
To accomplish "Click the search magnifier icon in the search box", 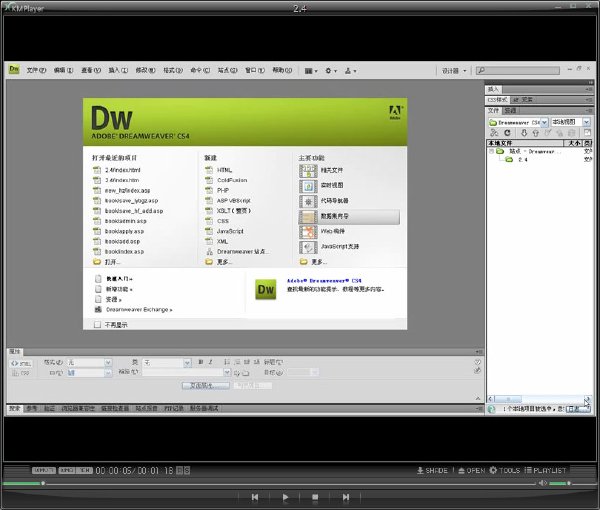I will pyautogui.click(x=481, y=70).
